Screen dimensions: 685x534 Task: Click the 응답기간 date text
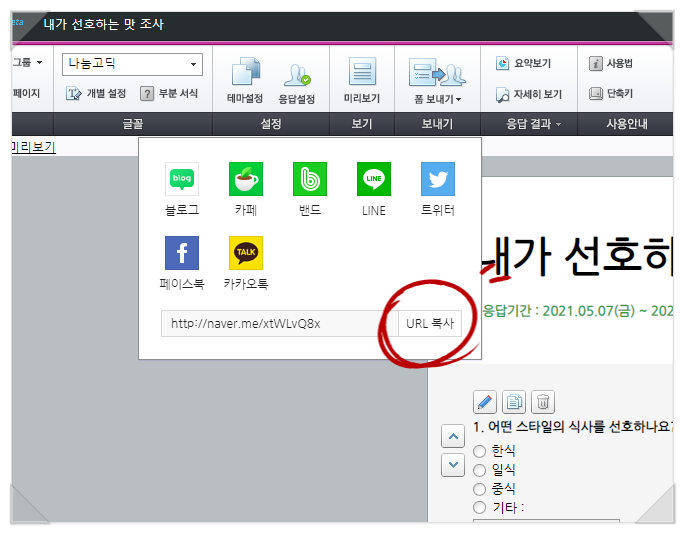578,311
